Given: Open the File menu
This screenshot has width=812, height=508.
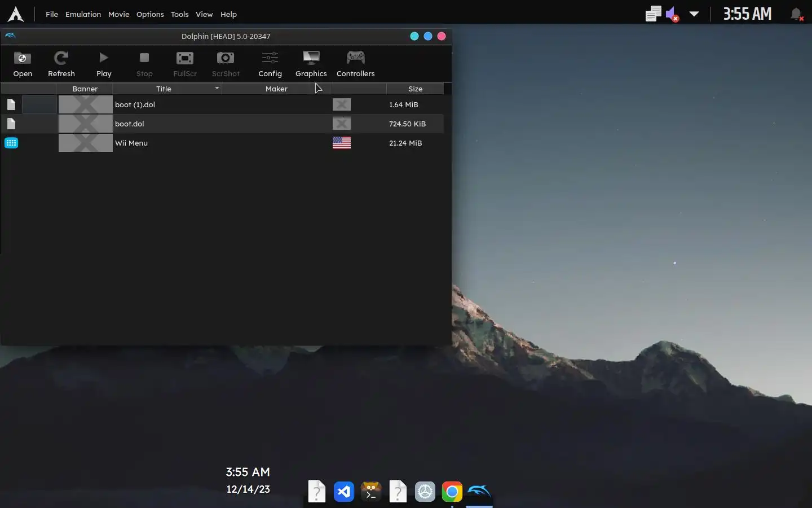Looking at the screenshot, I should [x=52, y=14].
